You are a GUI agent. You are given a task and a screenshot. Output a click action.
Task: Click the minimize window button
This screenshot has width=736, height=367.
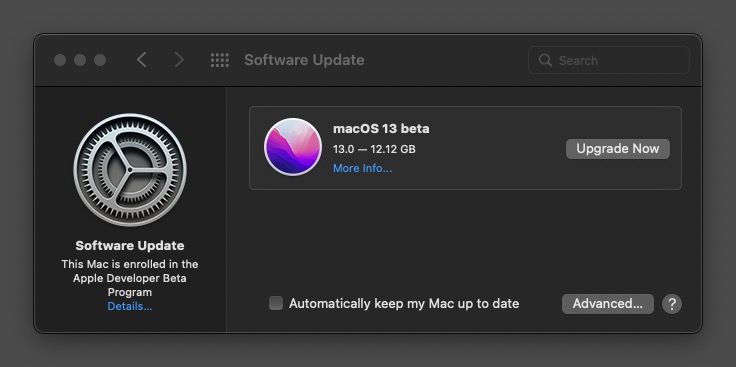click(x=80, y=60)
